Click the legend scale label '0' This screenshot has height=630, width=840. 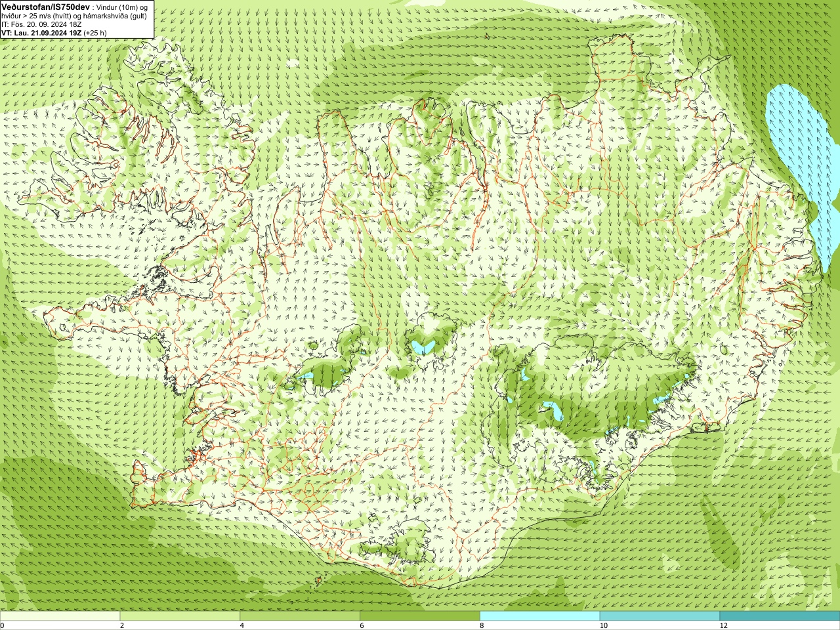2,625
